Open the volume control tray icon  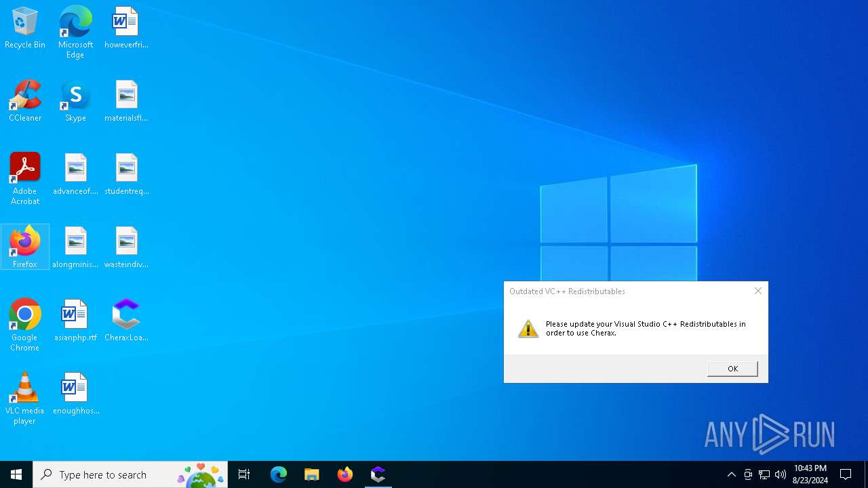coord(781,474)
